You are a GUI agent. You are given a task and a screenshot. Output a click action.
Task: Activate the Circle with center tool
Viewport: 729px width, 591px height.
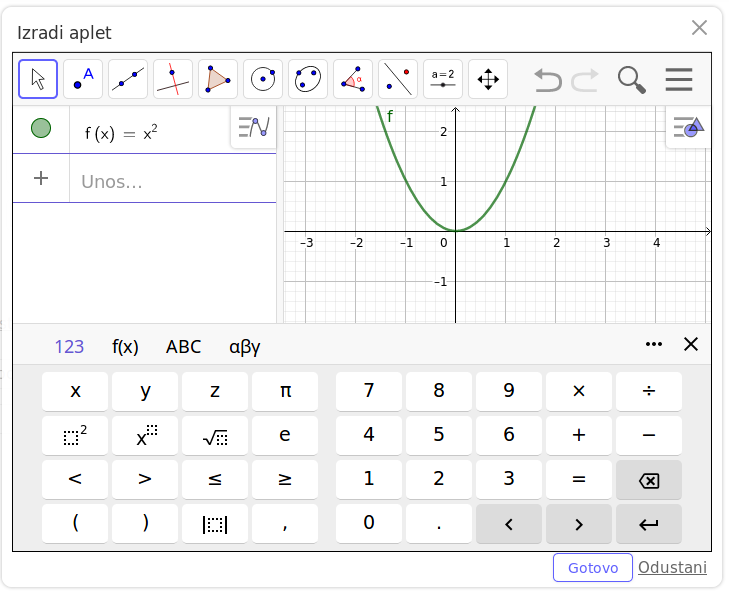click(263, 79)
